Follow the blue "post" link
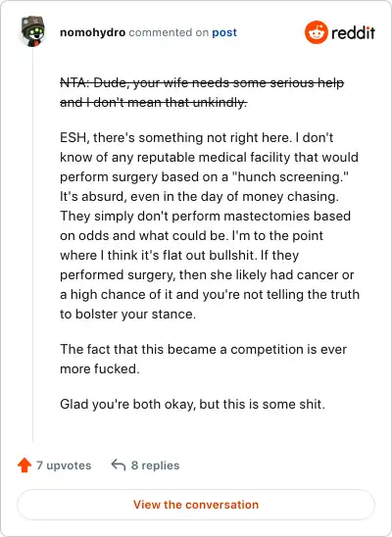Screen dimensions: 392x537 click(224, 32)
